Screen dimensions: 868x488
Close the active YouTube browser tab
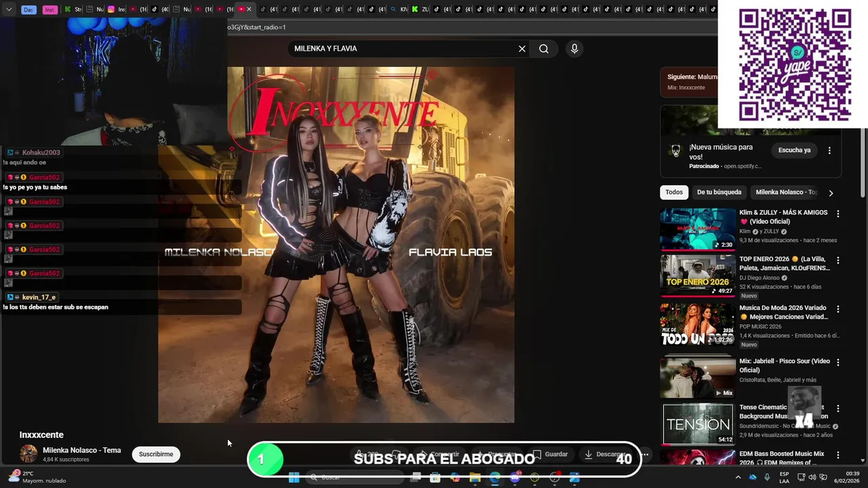[250, 9]
